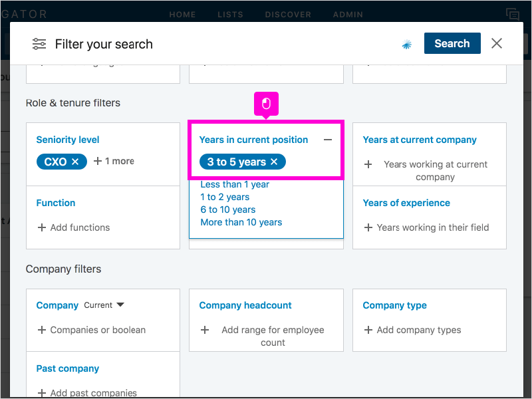The height and width of the screenshot is (399, 532).
Task: Click Years of experience filter link
Action: click(x=406, y=203)
